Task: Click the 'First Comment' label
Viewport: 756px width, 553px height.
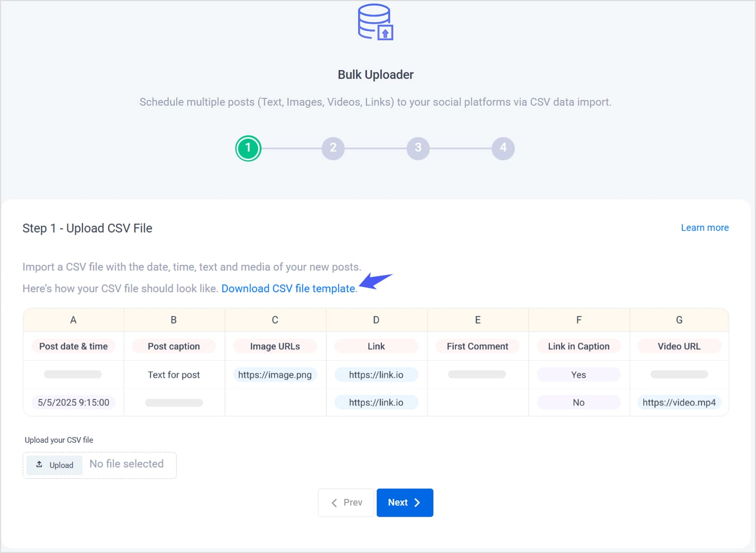Action: [478, 346]
